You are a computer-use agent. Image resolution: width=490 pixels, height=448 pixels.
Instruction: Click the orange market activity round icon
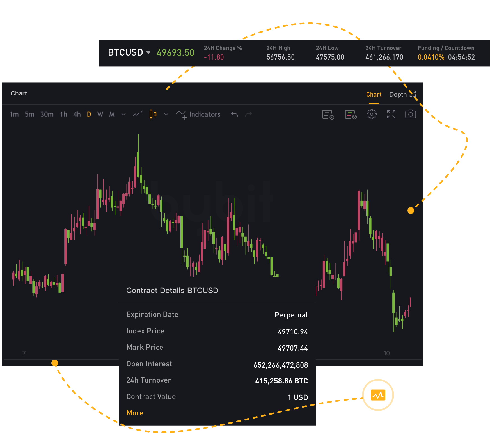378,395
